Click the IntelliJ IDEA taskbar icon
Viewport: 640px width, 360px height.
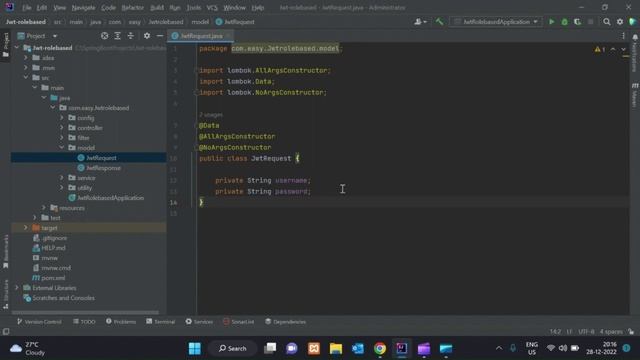click(402, 348)
